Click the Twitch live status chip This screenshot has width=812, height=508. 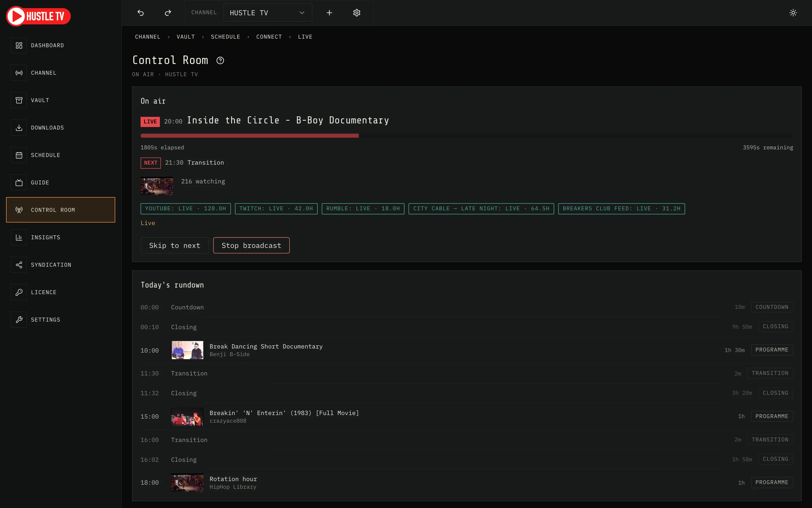pyautogui.click(x=276, y=209)
